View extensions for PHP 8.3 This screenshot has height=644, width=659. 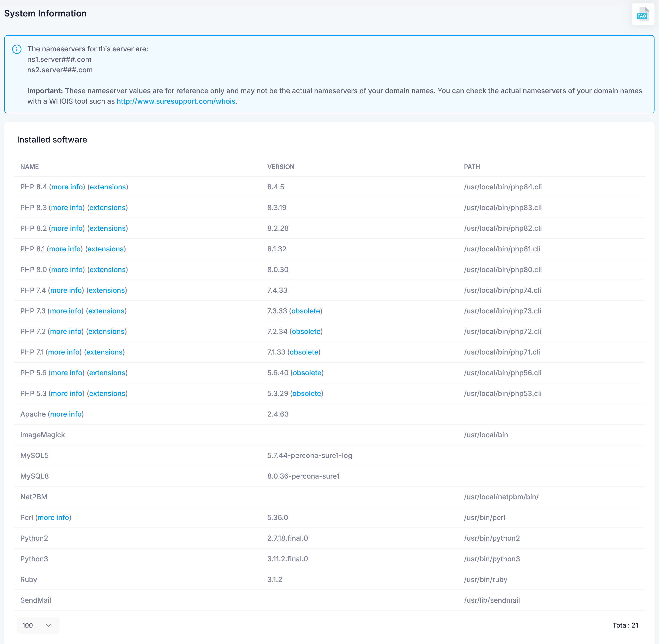[x=108, y=207]
